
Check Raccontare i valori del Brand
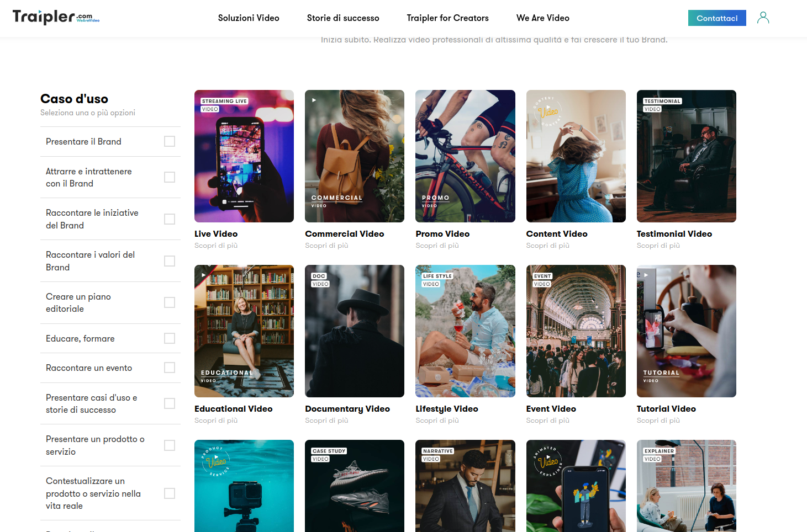pos(170,261)
